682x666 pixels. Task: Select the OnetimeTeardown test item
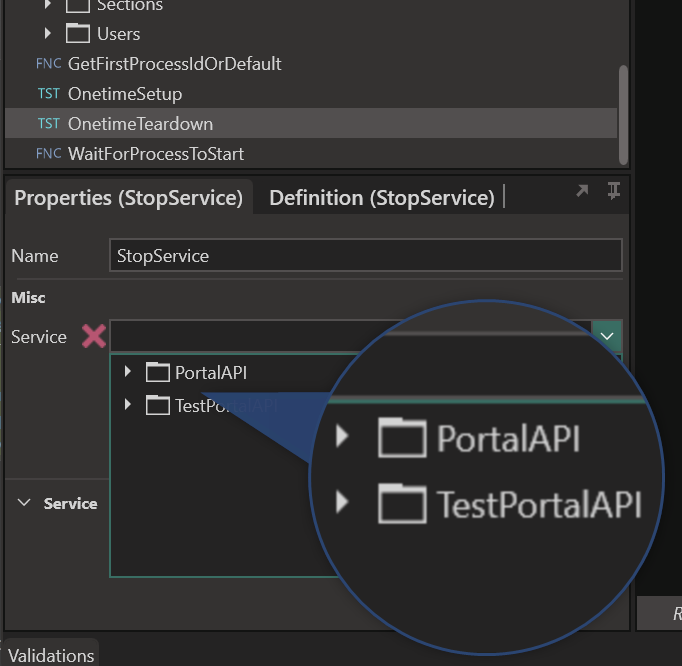140,124
